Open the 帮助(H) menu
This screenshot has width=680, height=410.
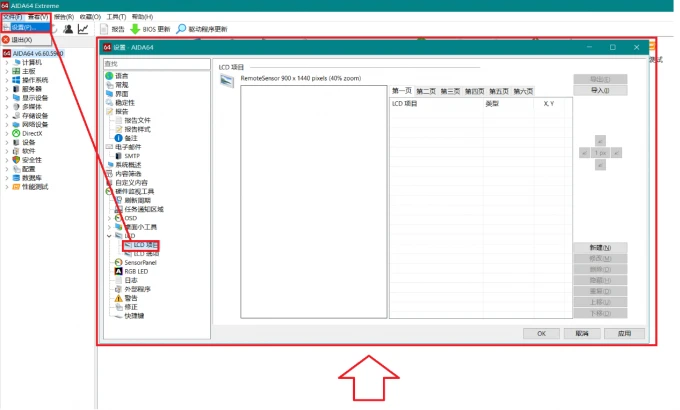point(142,17)
